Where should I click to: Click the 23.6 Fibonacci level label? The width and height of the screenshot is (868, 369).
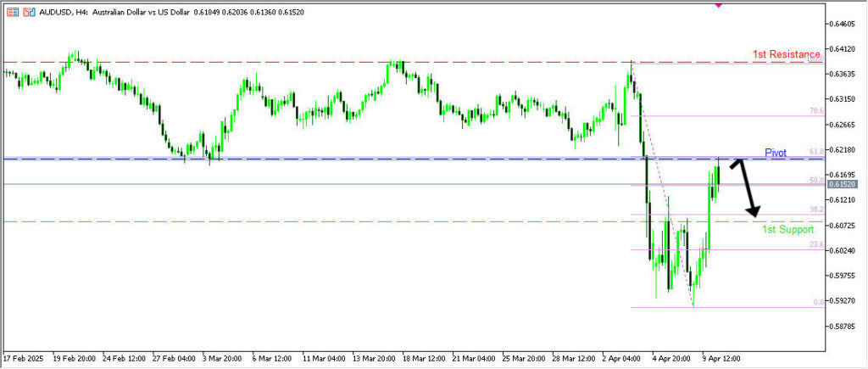pos(815,244)
